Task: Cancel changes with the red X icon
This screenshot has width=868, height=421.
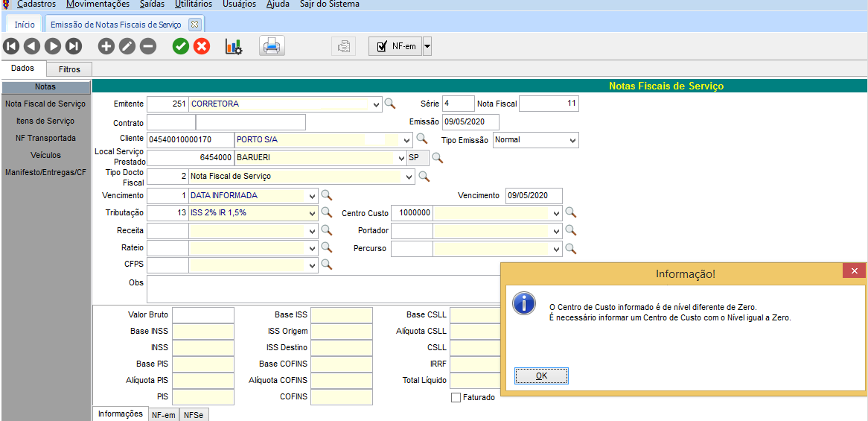Action: 202,46
